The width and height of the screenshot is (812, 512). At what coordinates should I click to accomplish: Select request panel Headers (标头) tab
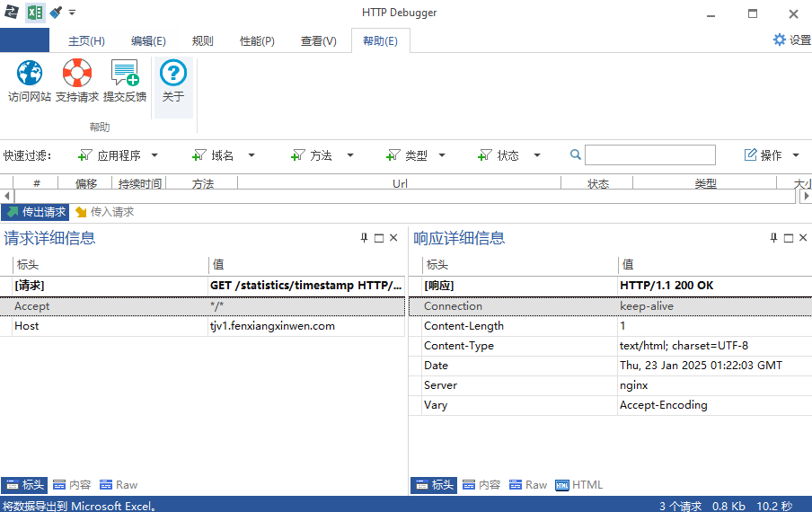[24, 485]
